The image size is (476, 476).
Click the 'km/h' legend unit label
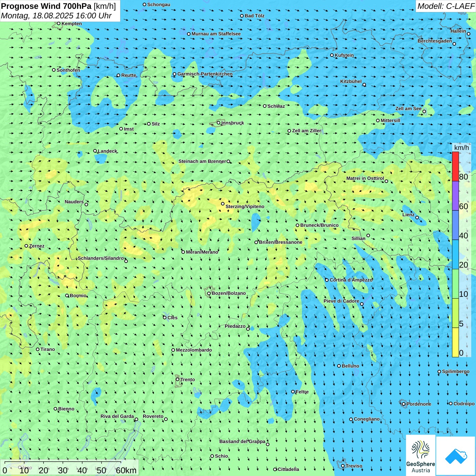[x=461, y=148]
